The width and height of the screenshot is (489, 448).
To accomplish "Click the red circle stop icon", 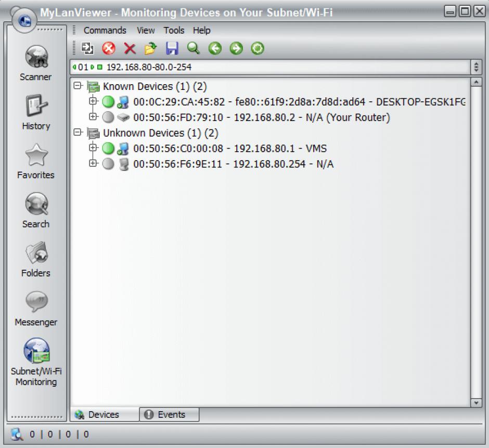I will 109,48.
